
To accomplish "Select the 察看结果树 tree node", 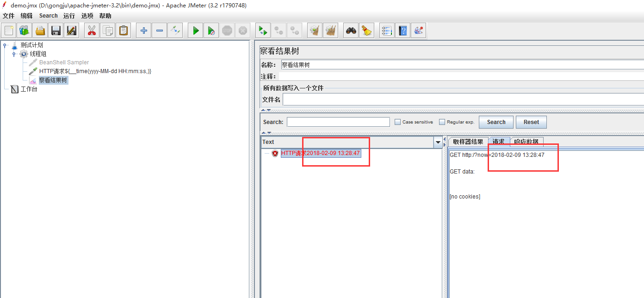I will 53,80.
